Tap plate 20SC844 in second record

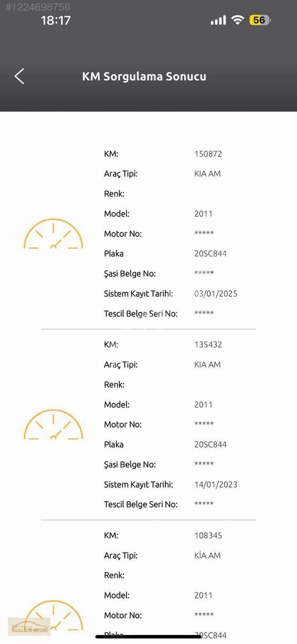[211, 444]
